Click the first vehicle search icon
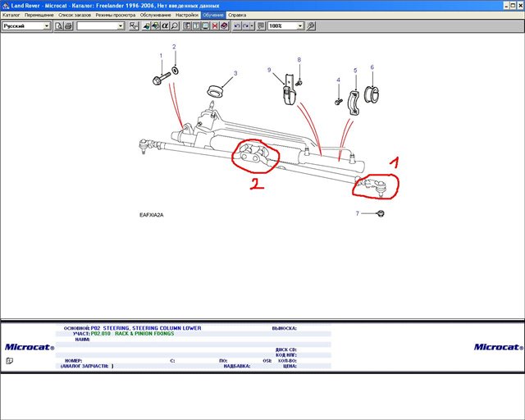This screenshot has width=525, height=420. pos(146,25)
